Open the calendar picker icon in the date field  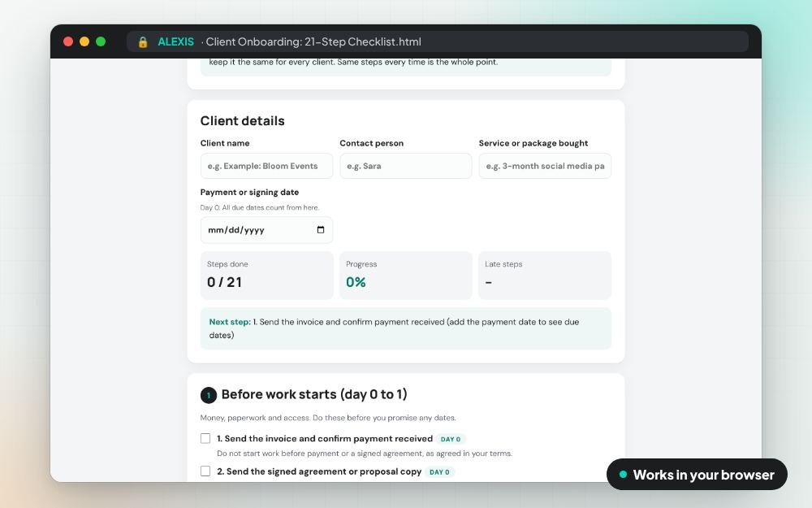(x=321, y=230)
